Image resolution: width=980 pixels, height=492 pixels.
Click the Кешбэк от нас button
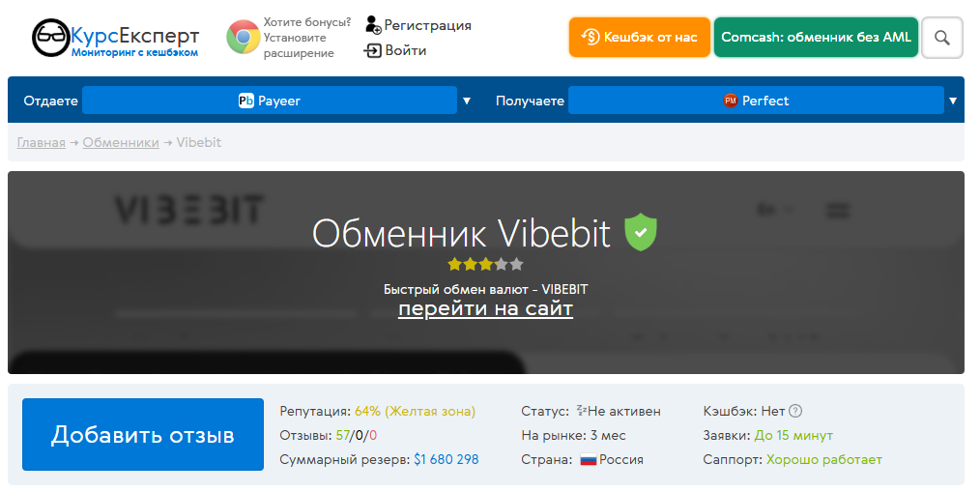640,38
